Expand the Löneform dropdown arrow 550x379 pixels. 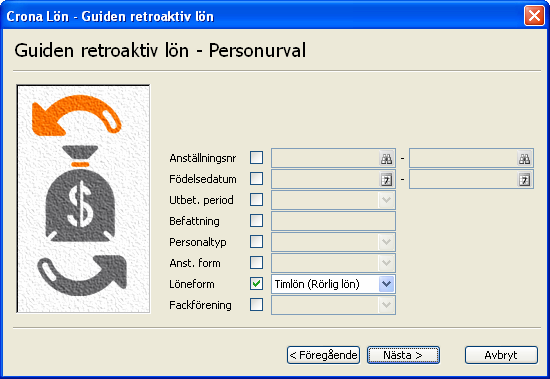point(386,284)
